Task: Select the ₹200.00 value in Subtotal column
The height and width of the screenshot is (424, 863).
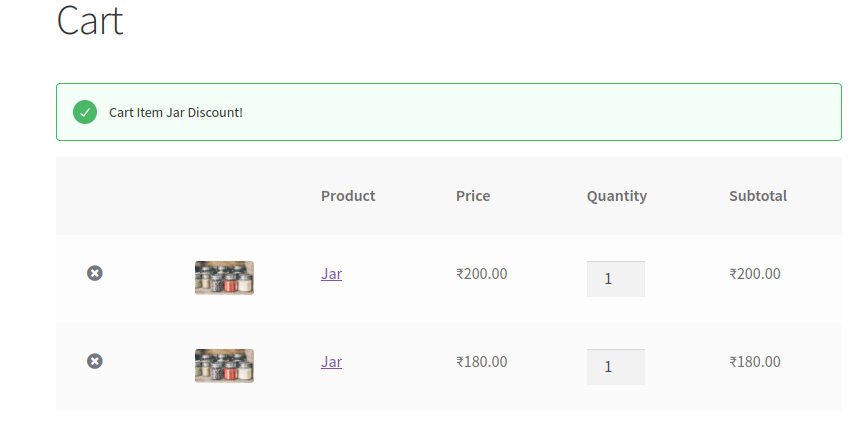Action: point(755,274)
